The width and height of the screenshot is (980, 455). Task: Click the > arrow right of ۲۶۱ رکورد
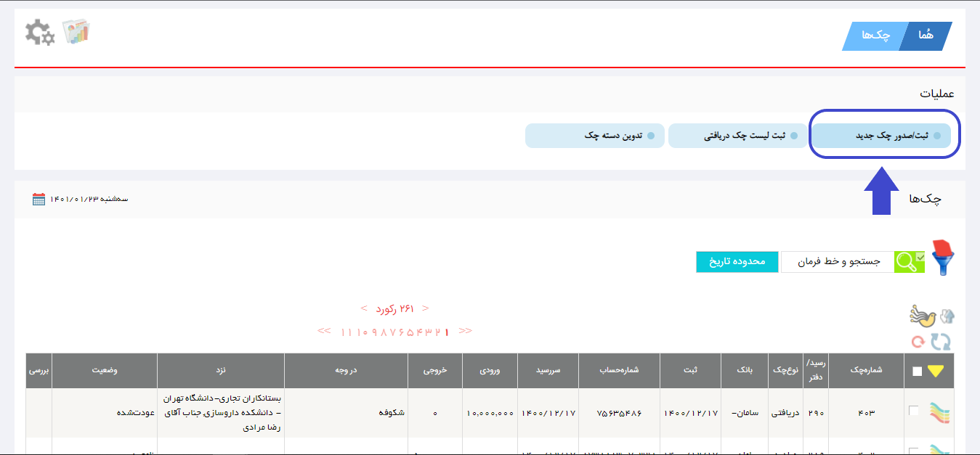(x=426, y=308)
